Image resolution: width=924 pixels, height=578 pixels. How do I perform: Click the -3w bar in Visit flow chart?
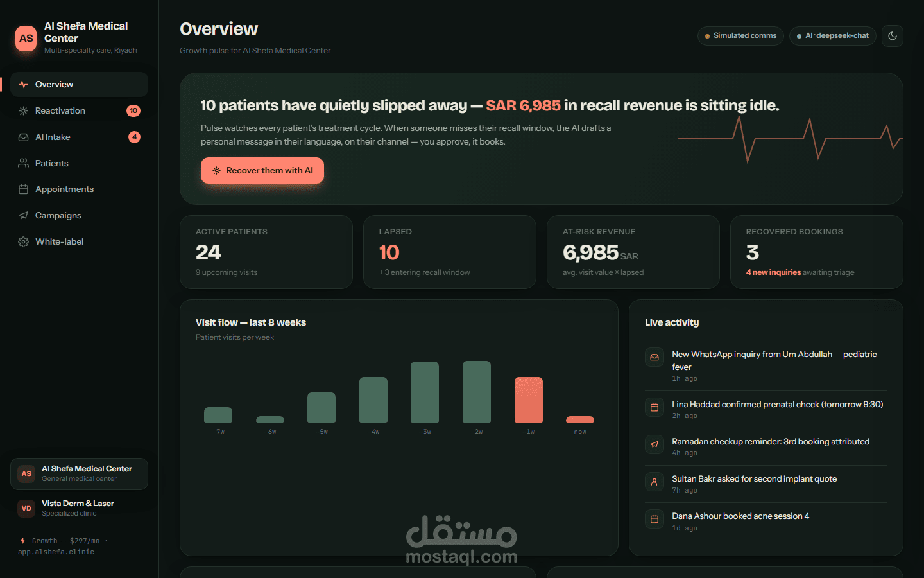[425, 392]
